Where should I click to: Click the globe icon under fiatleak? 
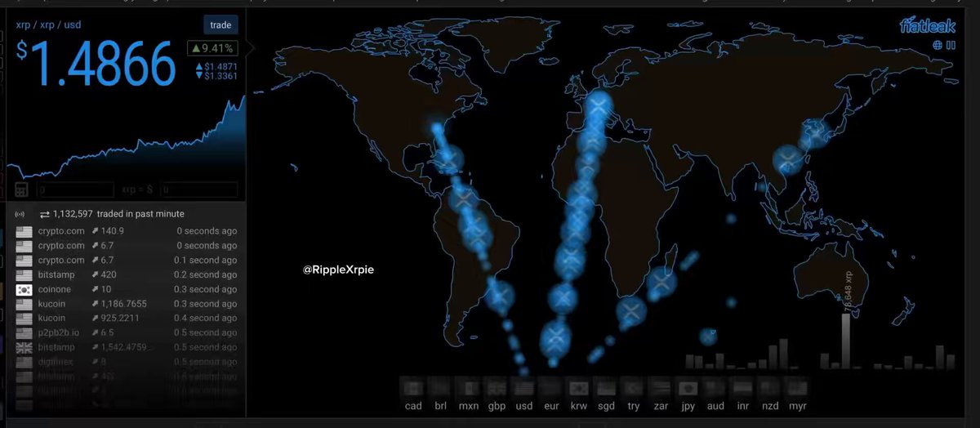[x=938, y=46]
